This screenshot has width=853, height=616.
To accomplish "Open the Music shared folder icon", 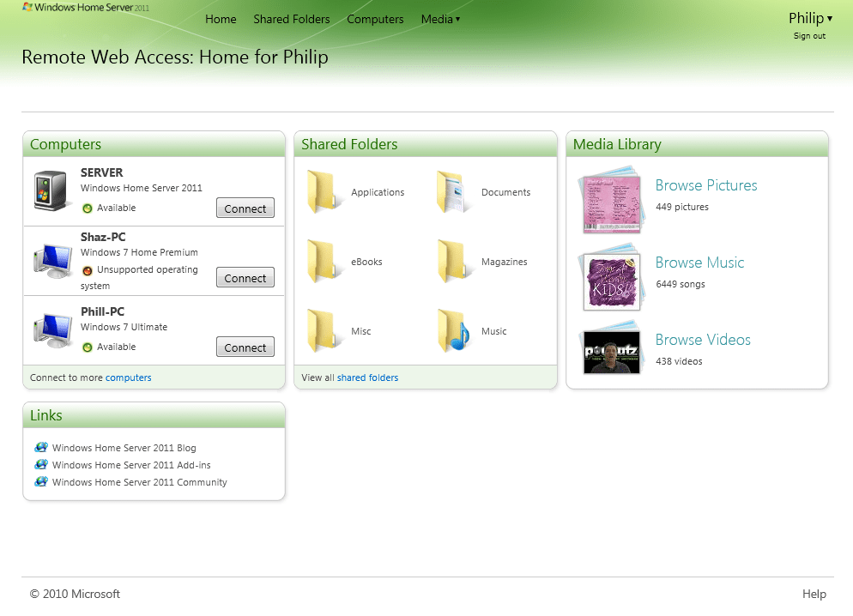I will pos(455,330).
